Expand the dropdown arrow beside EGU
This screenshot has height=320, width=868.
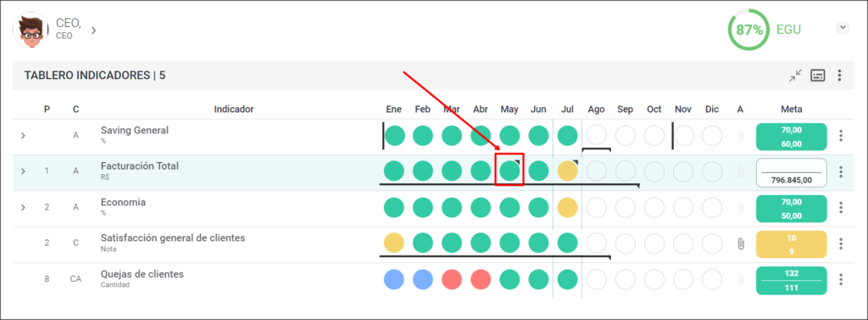click(843, 27)
